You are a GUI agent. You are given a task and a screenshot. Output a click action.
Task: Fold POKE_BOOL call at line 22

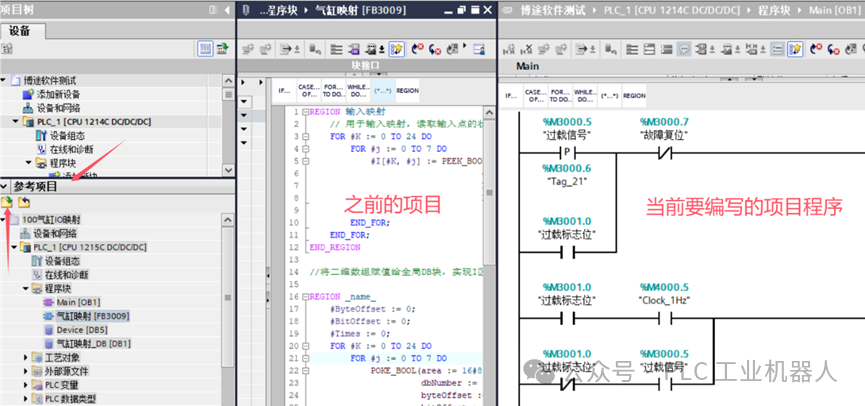[x=306, y=371]
